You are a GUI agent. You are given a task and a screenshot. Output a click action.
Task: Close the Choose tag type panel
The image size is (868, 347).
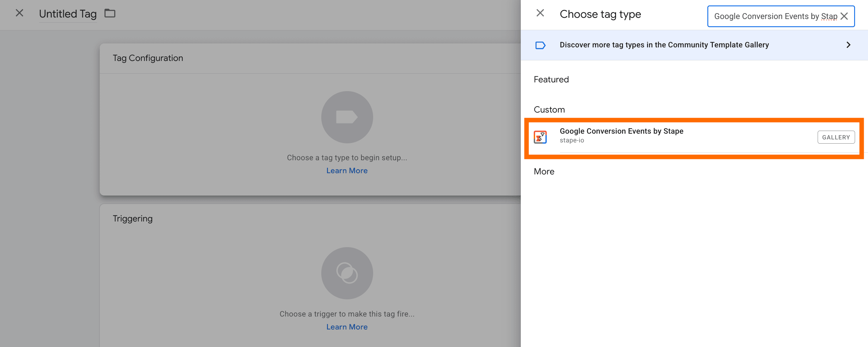click(x=540, y=13)
